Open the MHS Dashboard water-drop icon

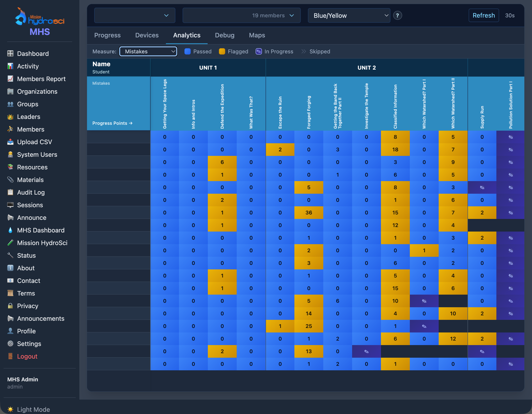[x=10, y=230]
